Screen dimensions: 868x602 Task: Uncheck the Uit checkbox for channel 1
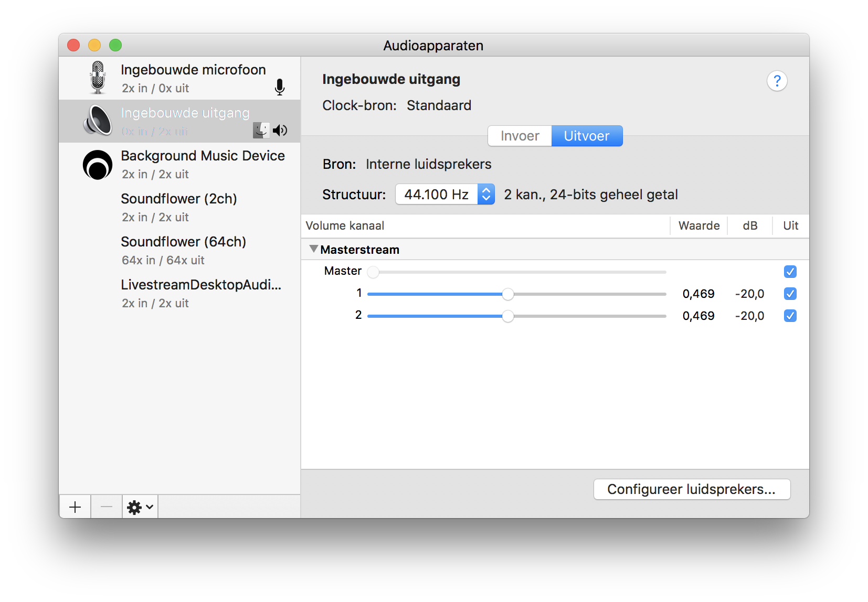pos(790,294)
